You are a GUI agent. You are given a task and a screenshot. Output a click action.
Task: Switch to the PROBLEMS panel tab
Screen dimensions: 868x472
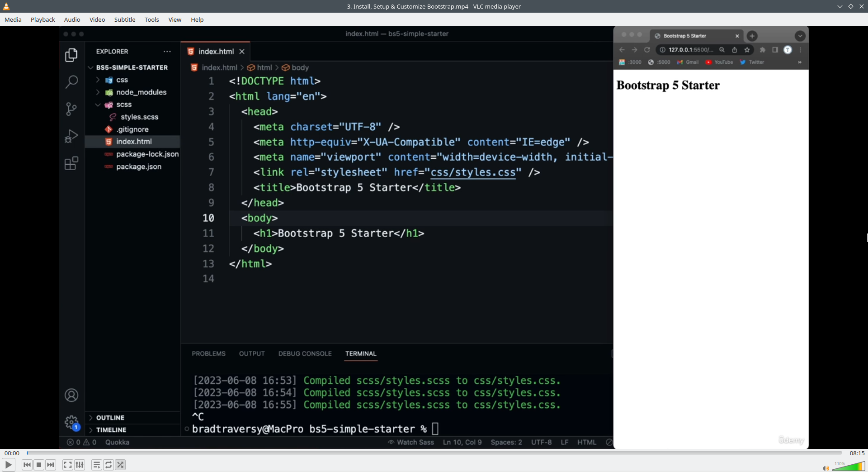(x=209, y=353)
